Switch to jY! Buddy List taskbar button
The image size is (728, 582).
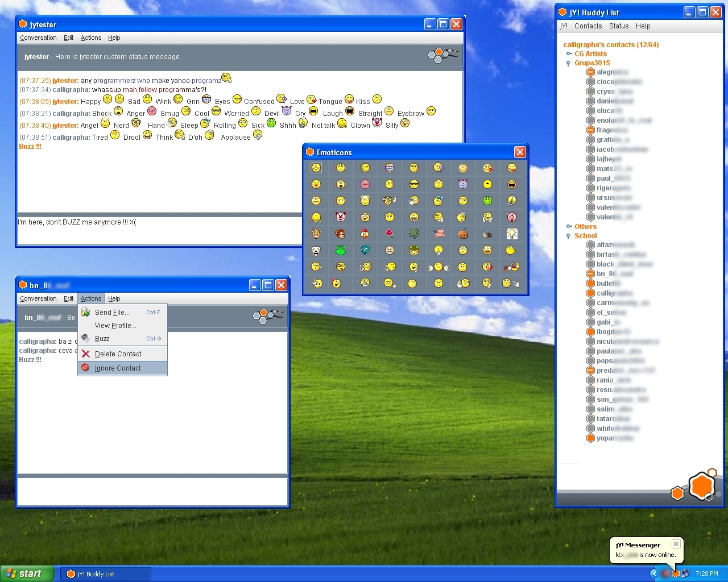(x=106, y=574)
